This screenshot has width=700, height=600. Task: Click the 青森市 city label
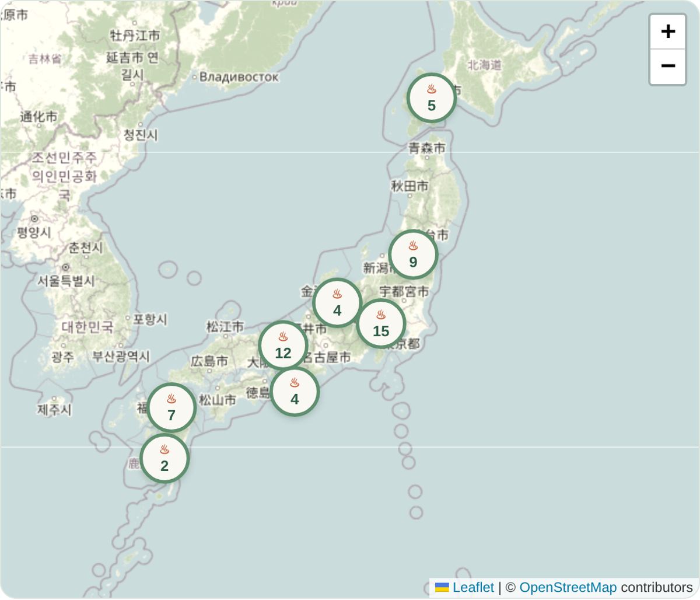(x=427, y=148)
